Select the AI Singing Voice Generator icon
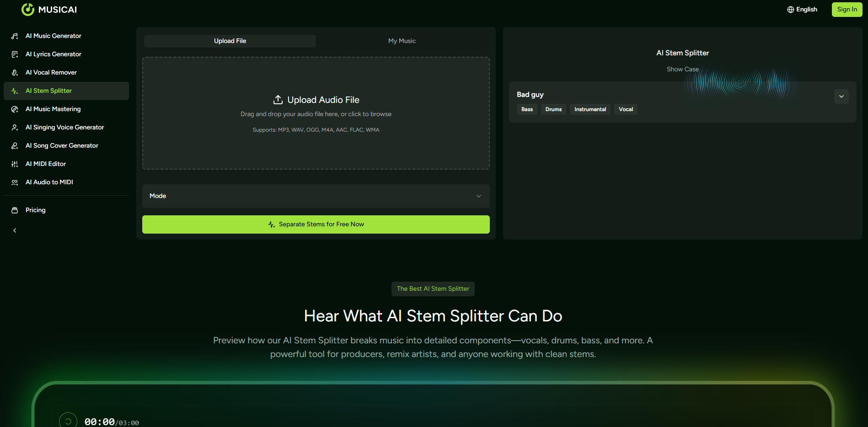Screen dimensions: 868x427 (x=15, y=128)
